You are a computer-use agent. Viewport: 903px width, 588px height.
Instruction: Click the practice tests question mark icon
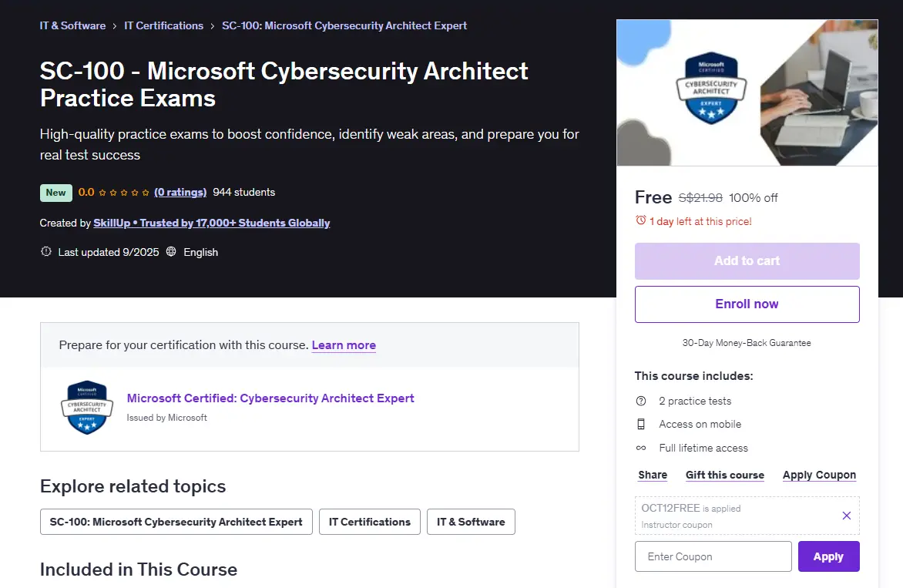[640, 401]
